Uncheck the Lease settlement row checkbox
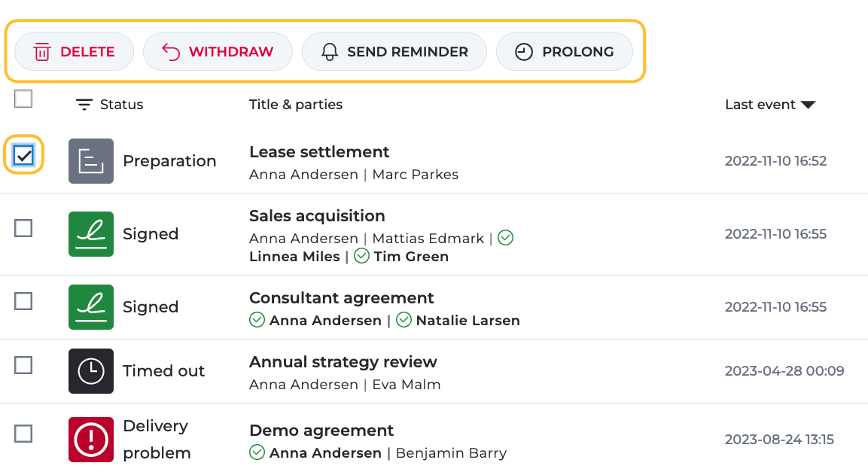868x472 pixels. coord(24,155)
